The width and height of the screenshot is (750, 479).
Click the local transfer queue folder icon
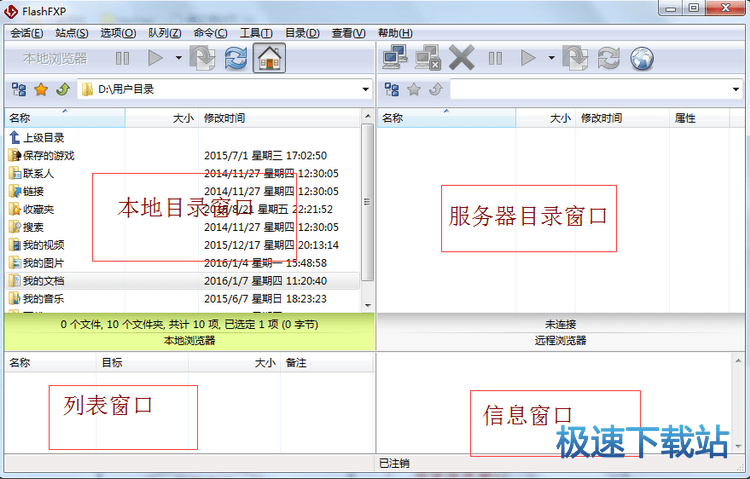coord(202,58)
